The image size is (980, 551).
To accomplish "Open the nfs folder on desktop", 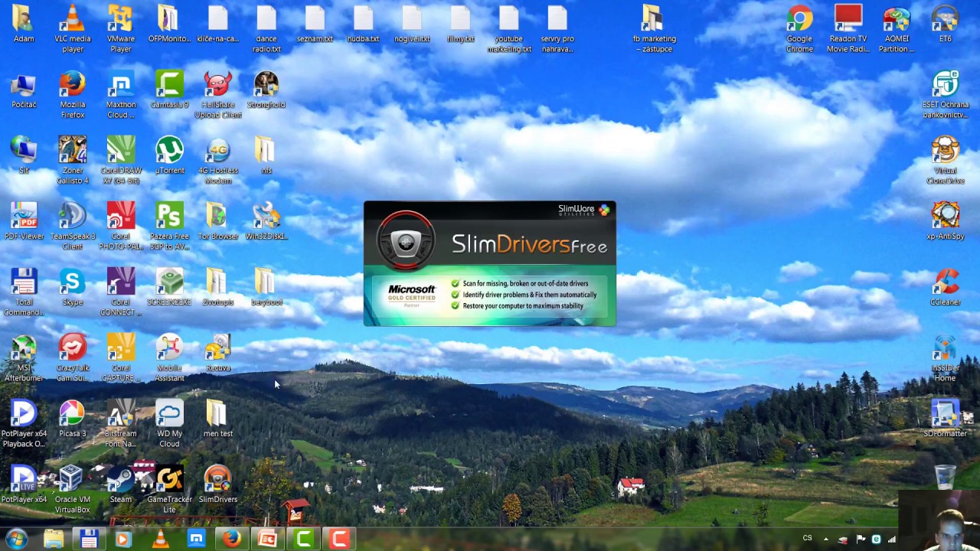I will click(x=266, y=156).
